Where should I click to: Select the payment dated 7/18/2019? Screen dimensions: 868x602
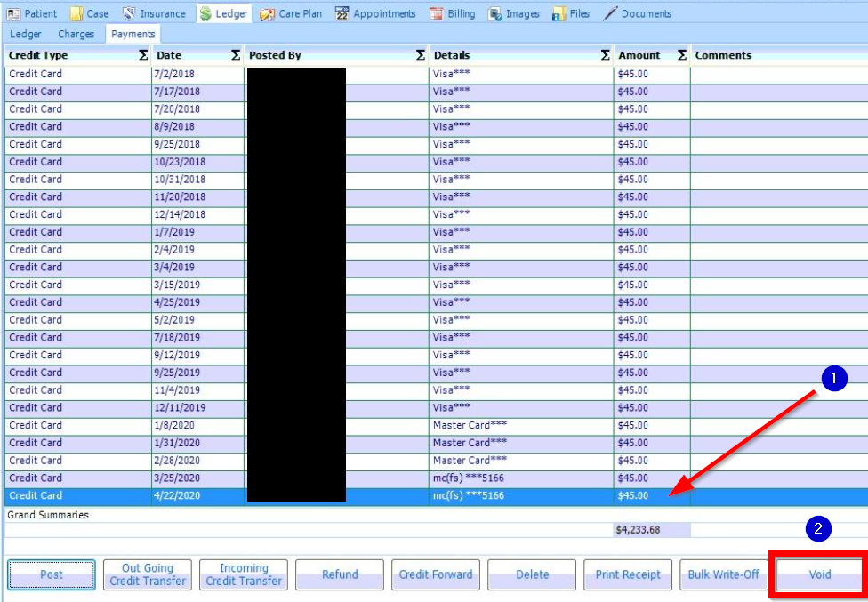point(436,338)
